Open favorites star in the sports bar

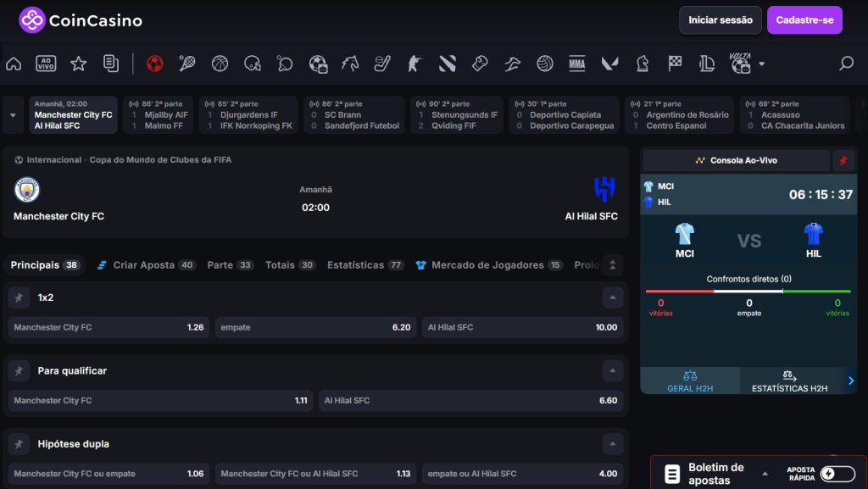click(x=79, y=64)
